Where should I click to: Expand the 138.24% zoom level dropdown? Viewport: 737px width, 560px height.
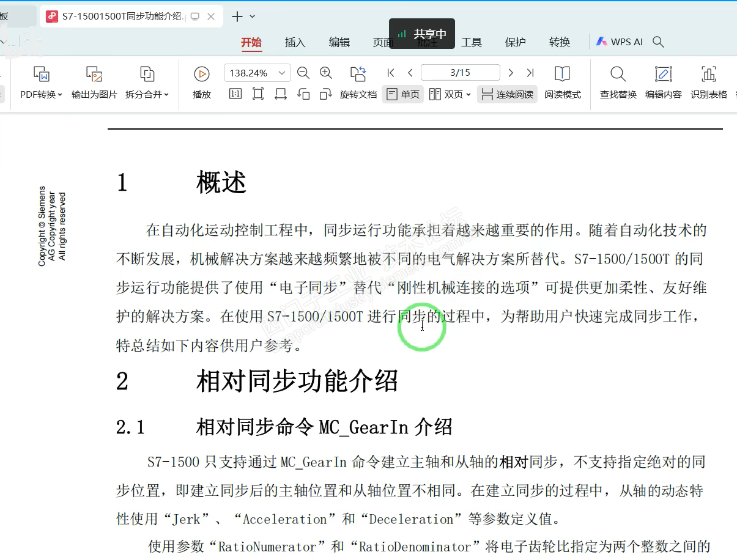click(x=282, y=73)
